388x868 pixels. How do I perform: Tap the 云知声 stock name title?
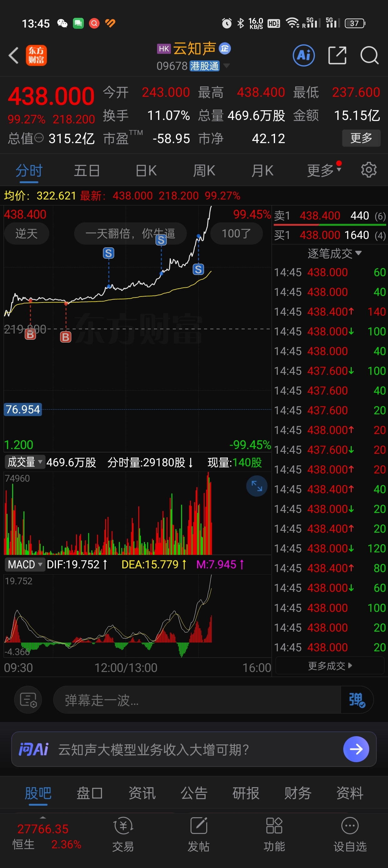coord(194,49)
